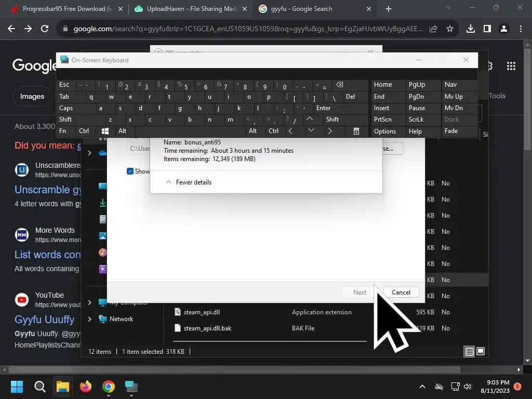
Task: Expand My Computer tree node
Action: tap(89, 302)
